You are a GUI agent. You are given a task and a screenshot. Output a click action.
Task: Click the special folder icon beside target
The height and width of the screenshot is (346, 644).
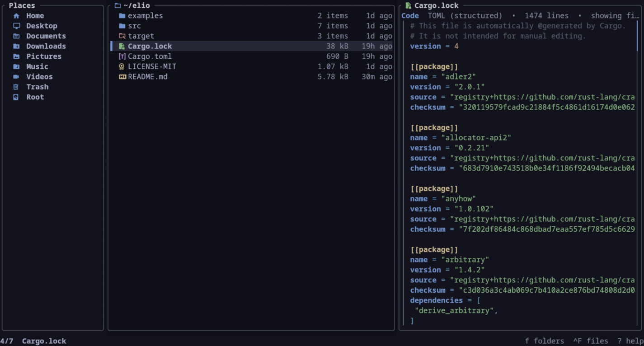pos(122,36)
